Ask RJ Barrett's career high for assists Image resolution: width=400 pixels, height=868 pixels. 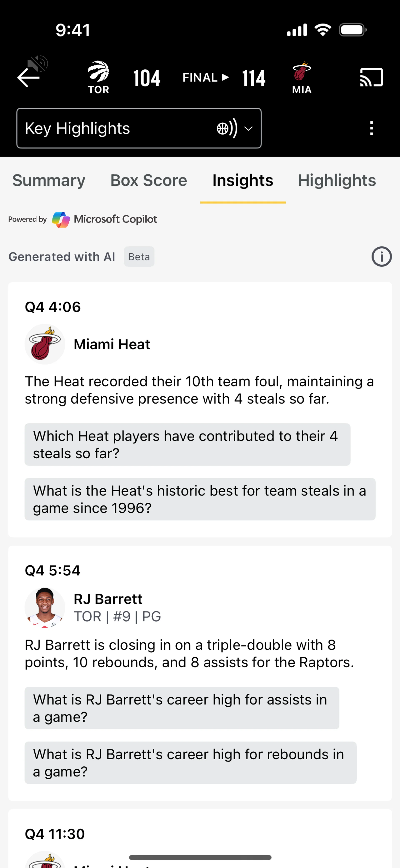182,708
